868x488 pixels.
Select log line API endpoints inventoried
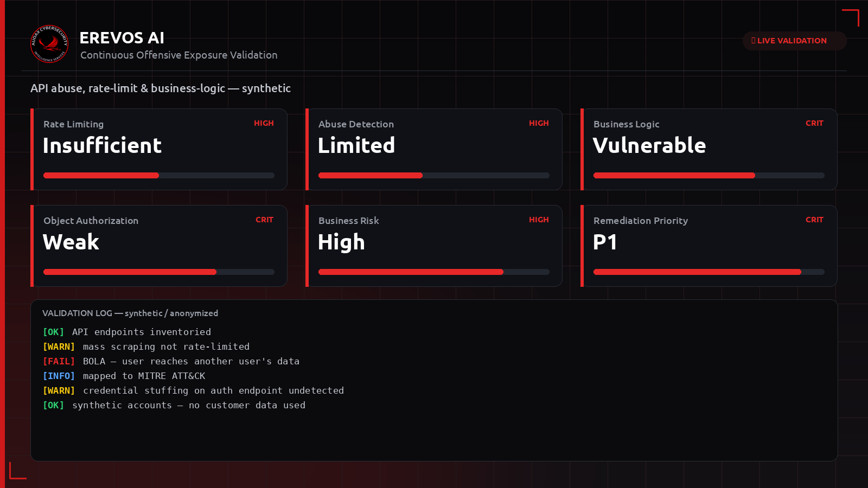pyautogui.click(x=127, y=332)
